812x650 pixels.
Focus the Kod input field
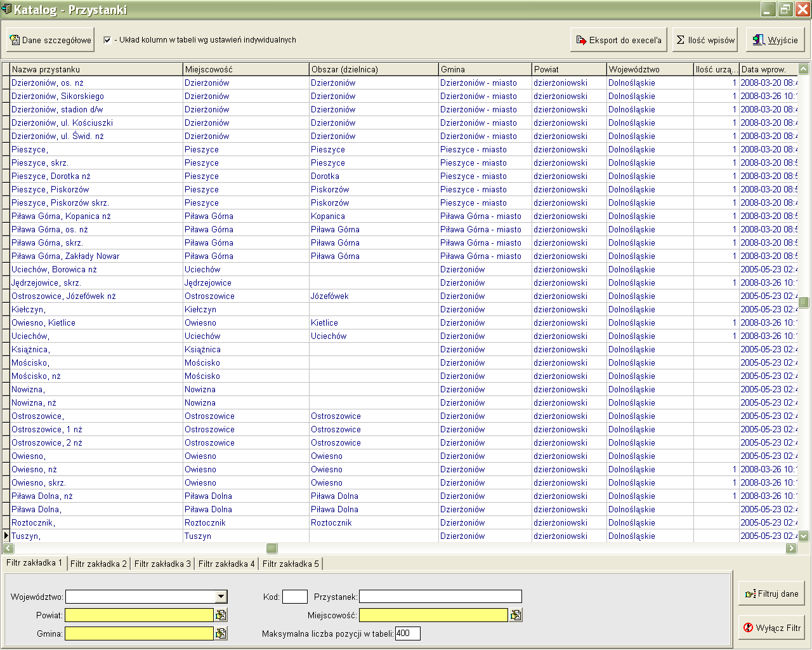[294, 597]
